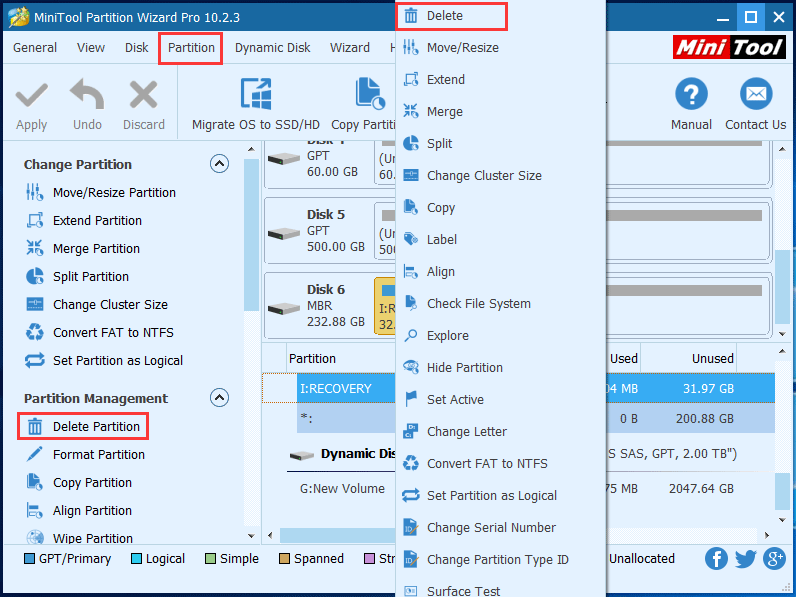The height and width of the screenshot is (597, 796).
Task: Select Move/Resize Partition in the sidebar
Action: click(x=101, y=192)
